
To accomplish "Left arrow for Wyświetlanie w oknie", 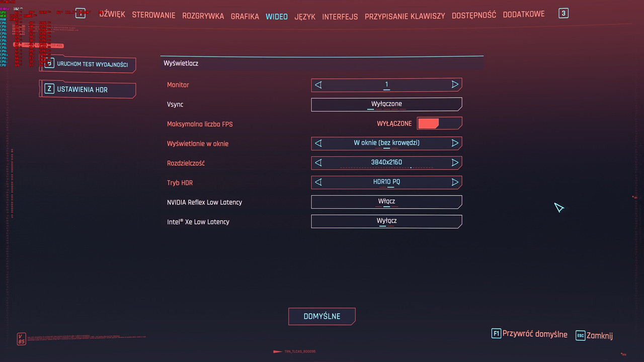I will pos(318,143).
